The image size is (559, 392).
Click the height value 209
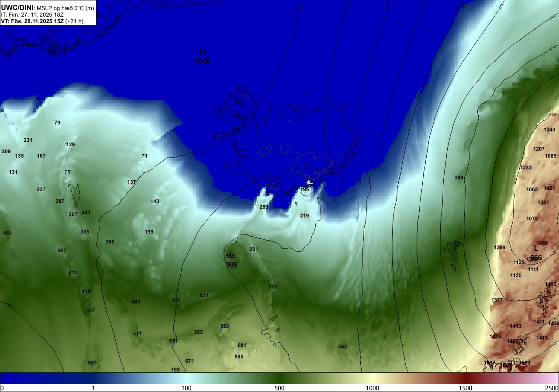pos(6,151)
